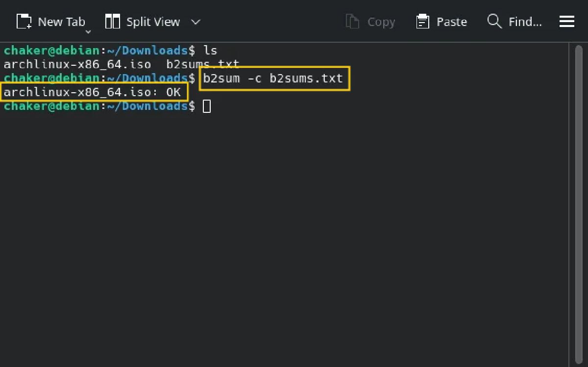Click the Paste clipboard icon
This screenshot has width=588, height=367.
coord(422,22)
